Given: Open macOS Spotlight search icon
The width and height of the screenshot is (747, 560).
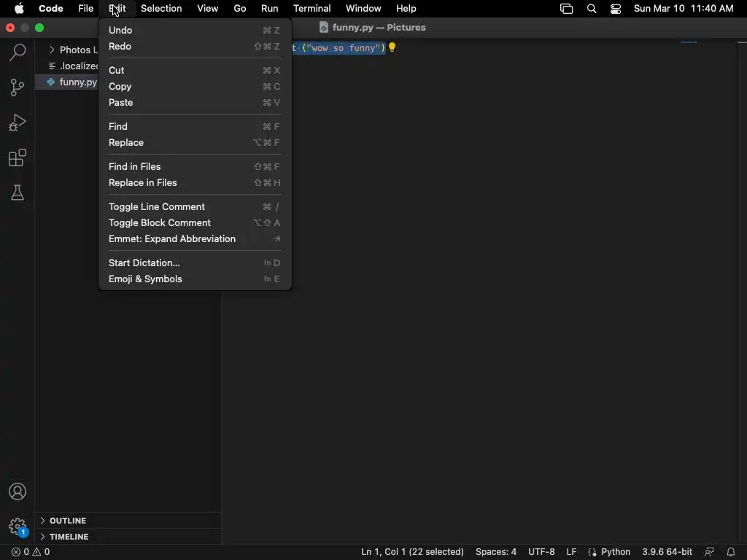Looking at the screenshot, I should [x=592, y=9].
